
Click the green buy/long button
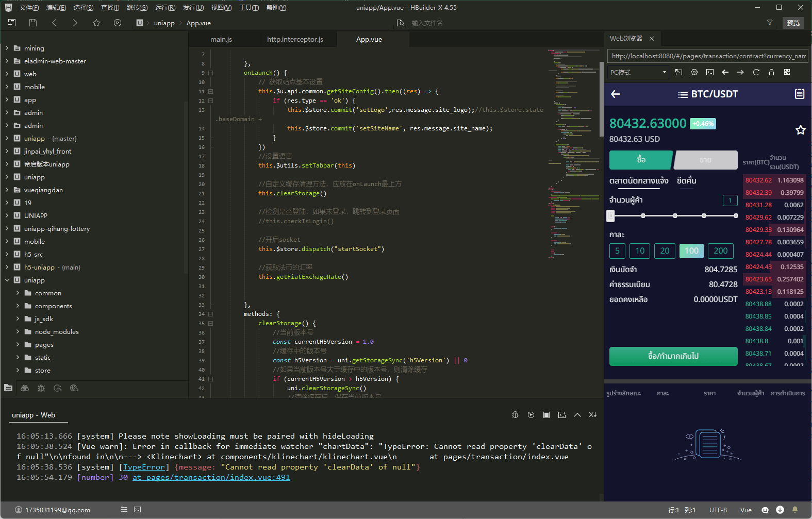tap(673, 356)
